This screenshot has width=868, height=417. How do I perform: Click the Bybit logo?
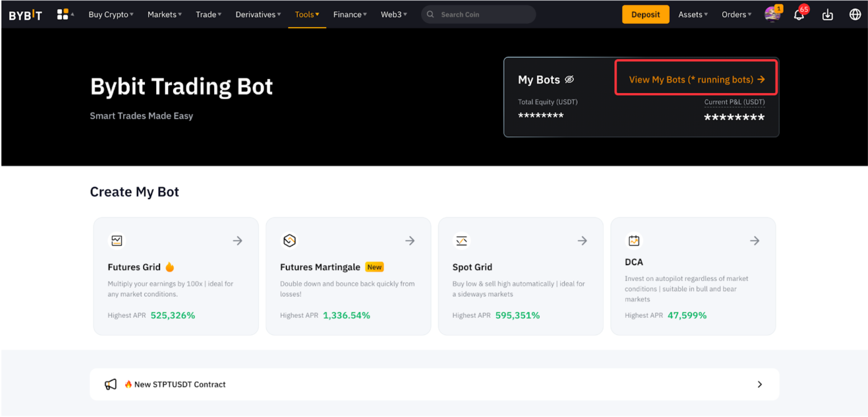tap(25, 15)
